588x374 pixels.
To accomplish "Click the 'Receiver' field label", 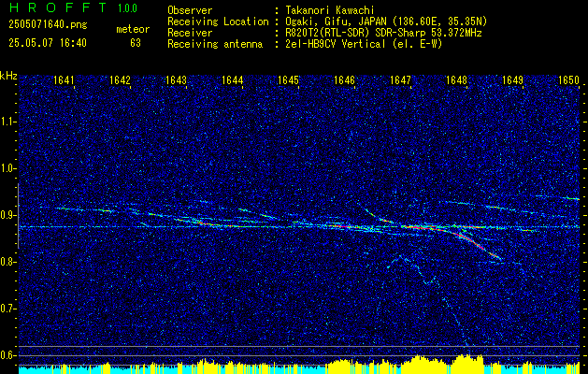I will pos(190,33).
